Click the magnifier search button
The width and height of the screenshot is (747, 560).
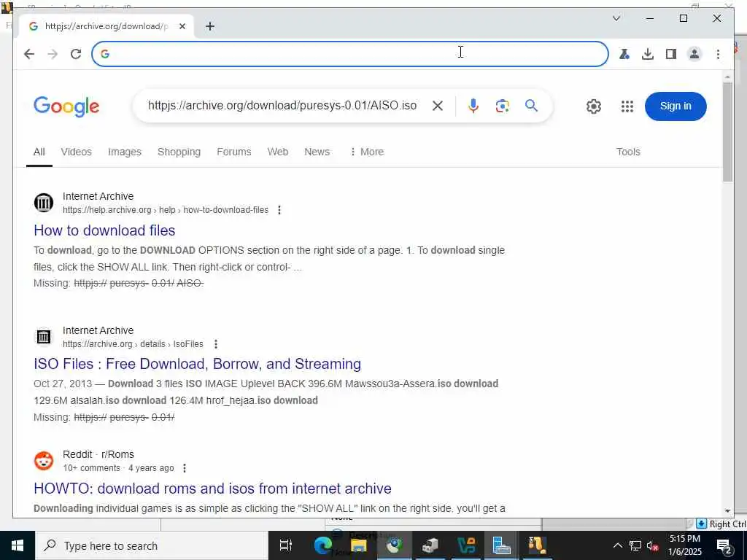click(531, 106)
